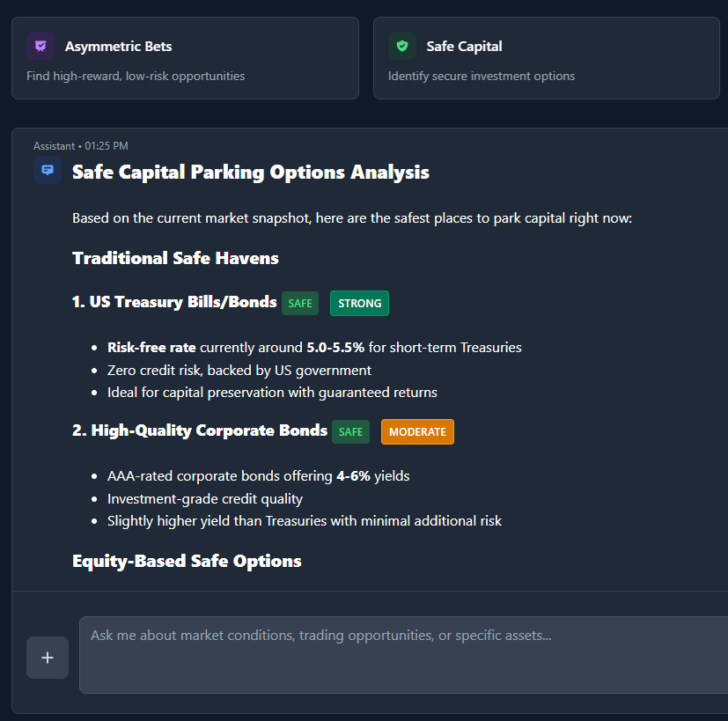
Task: Select the Asymmetric Bets suggestion card
Action: 185,57
